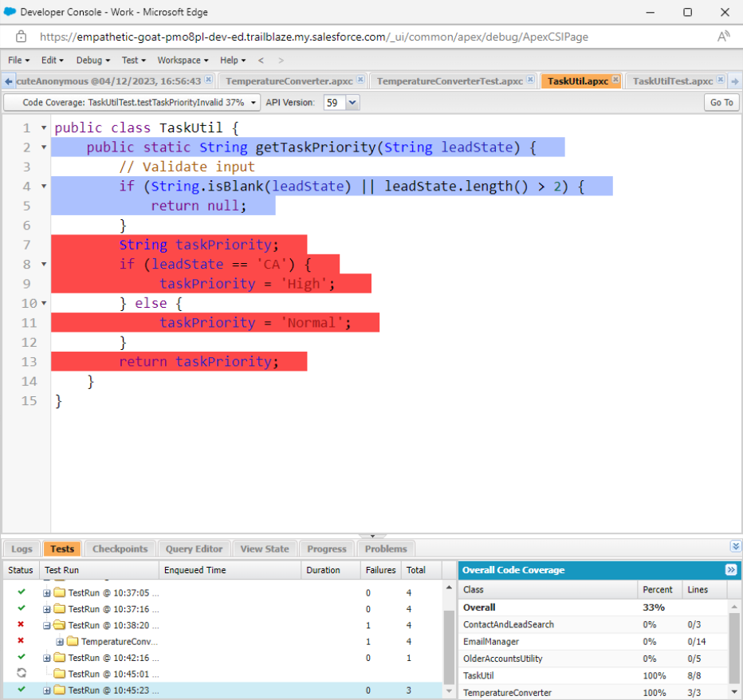Open the Help menu

click(233, 60)
